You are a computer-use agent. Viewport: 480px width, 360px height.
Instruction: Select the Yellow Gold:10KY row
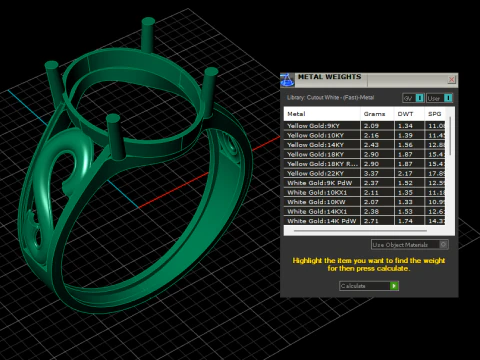click(x=365, y=135)
